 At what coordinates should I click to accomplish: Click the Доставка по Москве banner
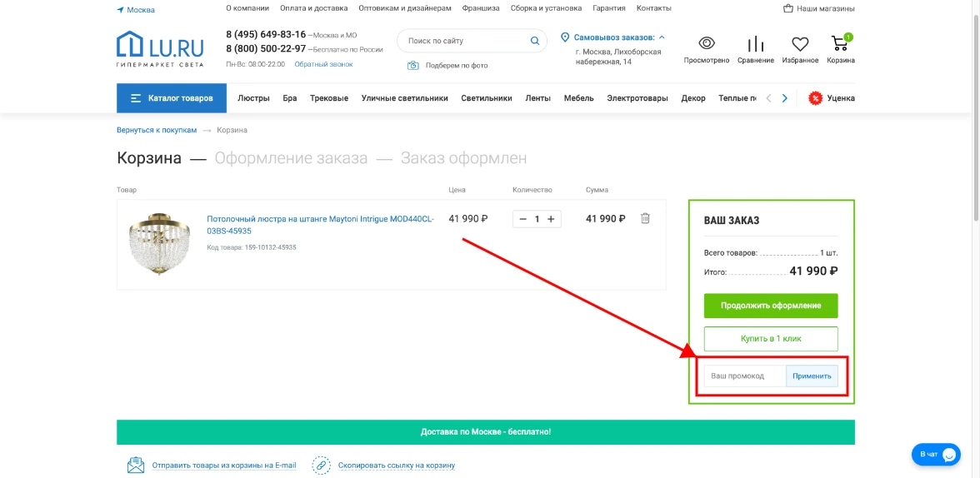pyautogui.click(x=486, y=431)
